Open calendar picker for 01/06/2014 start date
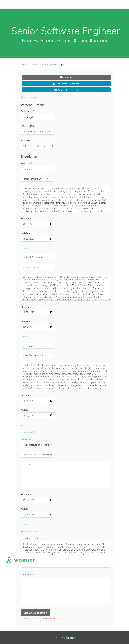This screenshot has height=644, width=129. 51,401
